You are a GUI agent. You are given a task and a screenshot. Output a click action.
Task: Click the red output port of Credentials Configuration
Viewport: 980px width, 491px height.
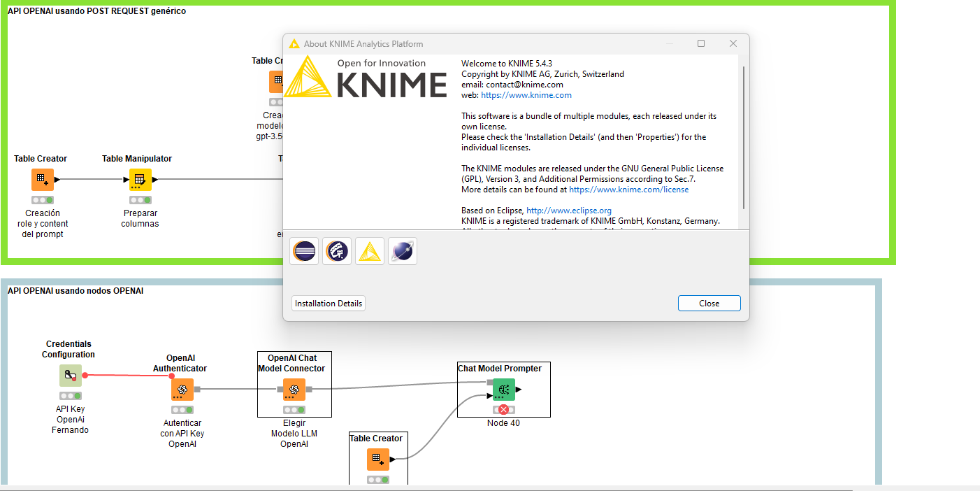pos(85,376)
